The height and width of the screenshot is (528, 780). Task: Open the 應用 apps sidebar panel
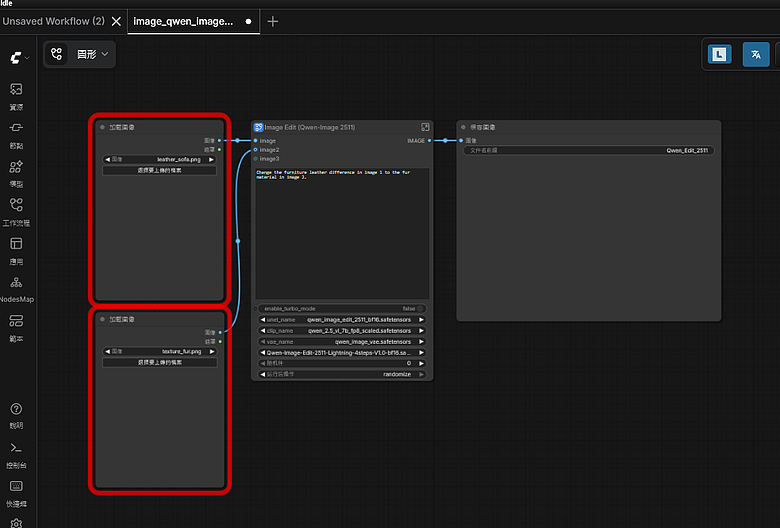(x=16, y=251)
